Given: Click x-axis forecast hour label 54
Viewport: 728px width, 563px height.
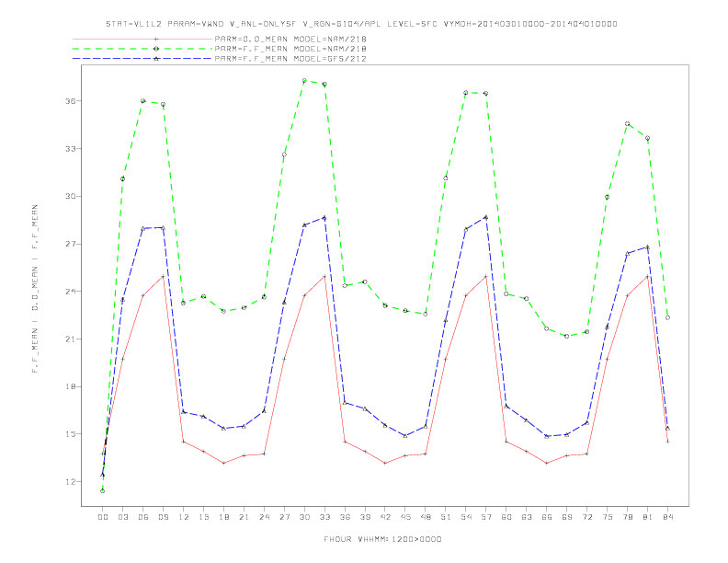Looking at the screenshot, I should [466, 517].
